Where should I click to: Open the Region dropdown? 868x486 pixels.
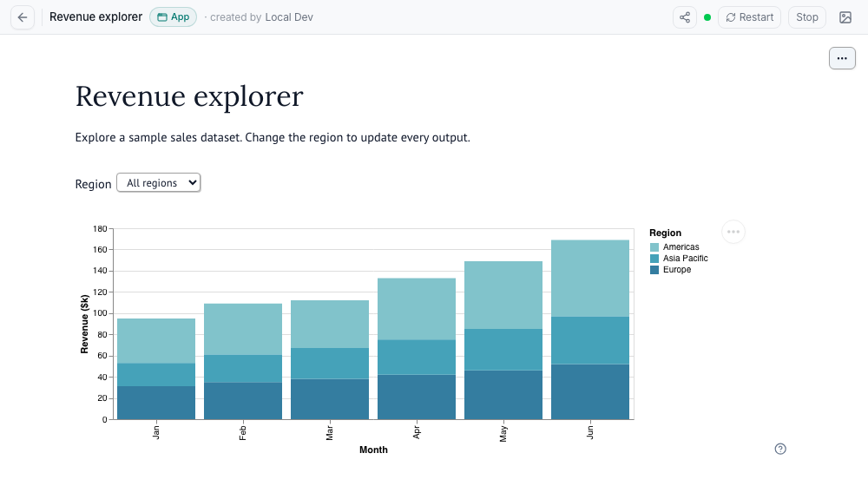coord(158,182)
